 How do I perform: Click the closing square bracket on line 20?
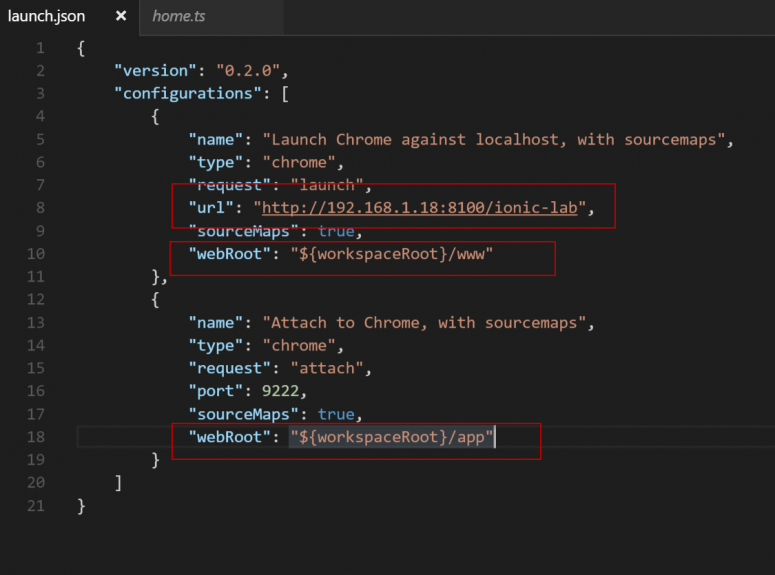pos(119,482)
